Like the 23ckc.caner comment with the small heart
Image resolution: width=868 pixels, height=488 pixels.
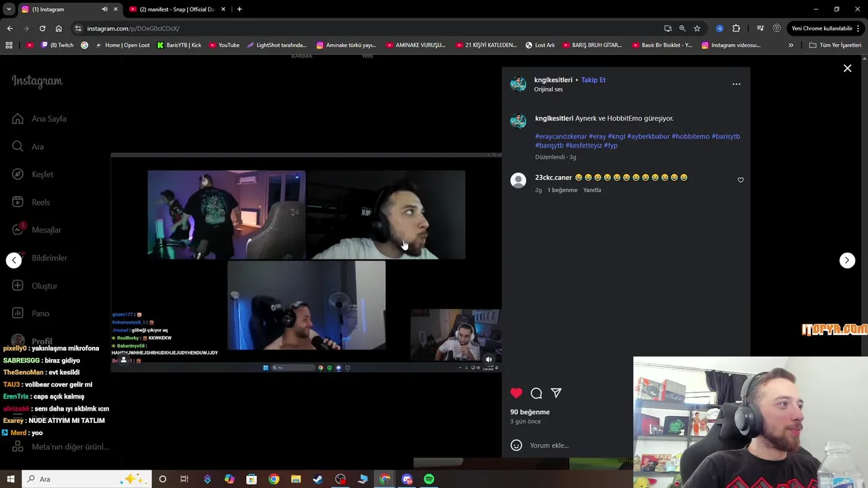tap(741, 180)
